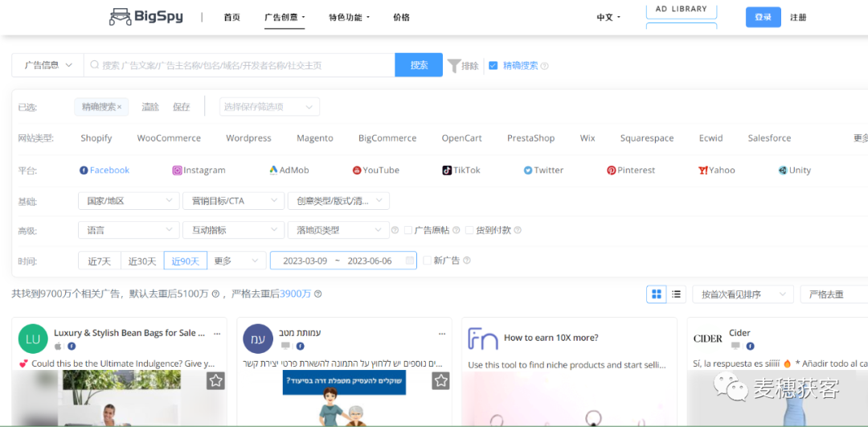Select the Unity platform

794,170
